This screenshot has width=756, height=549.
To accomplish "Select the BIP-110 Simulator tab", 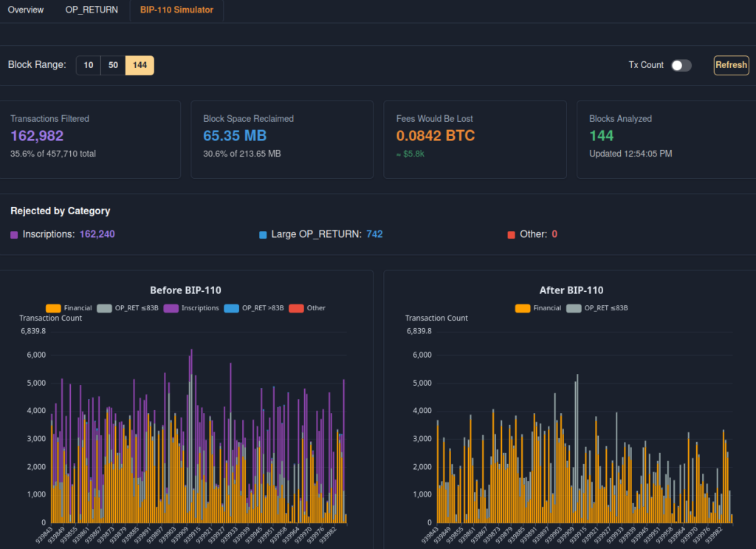I will tap(176, 10).
